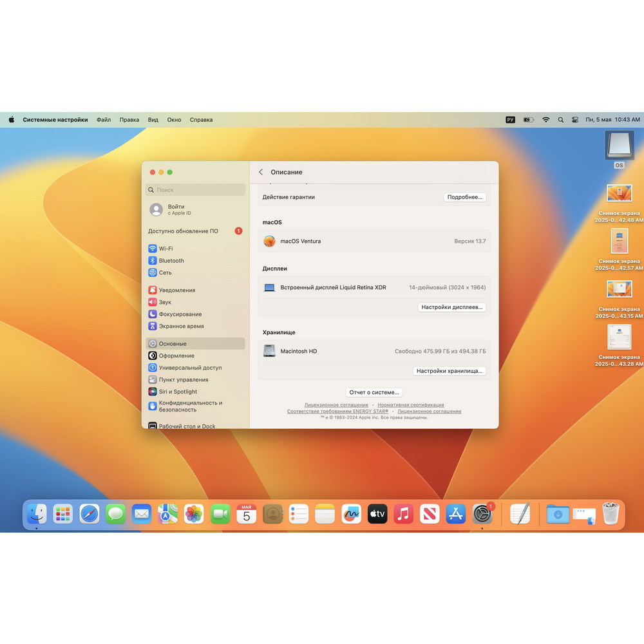This screenshot has width=644, height=644.
Task: Open News from the Dock
Action: coord(430,514)
